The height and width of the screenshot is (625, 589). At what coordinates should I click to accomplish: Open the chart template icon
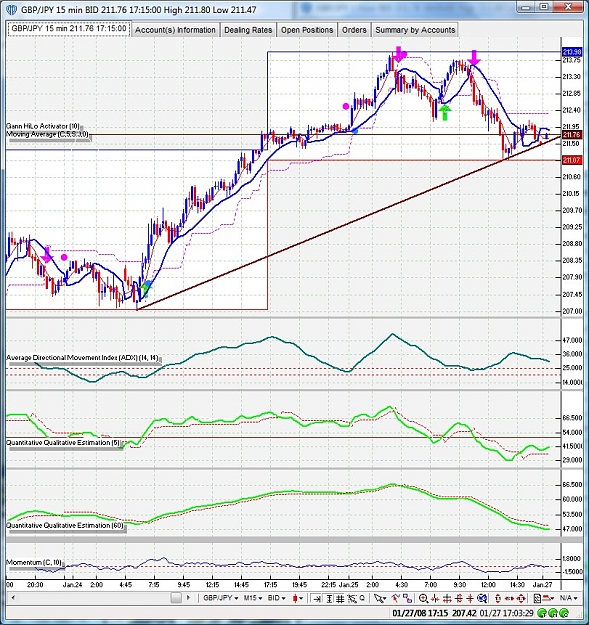(x=537, y=598)
